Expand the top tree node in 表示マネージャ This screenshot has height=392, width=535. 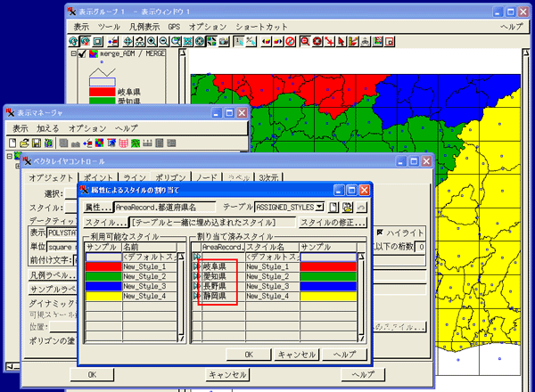click(11, 156)
